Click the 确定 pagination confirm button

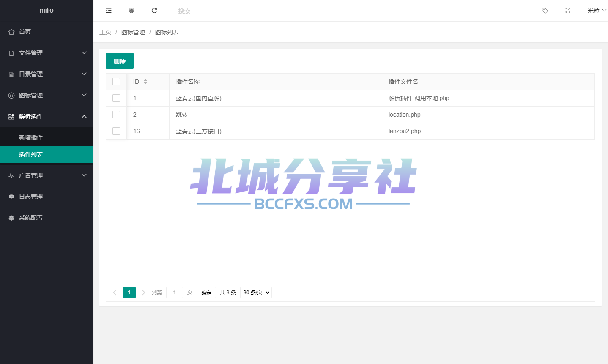[x=206, y=293]
